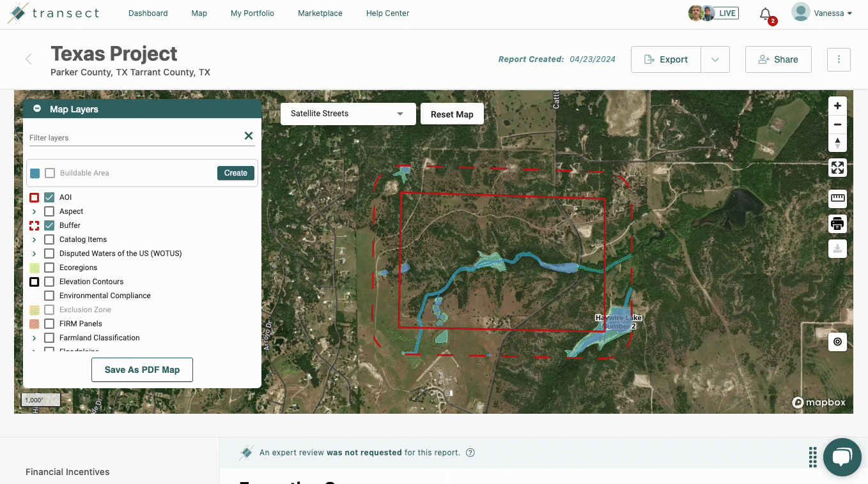Open My Portfolio
868x484 pixels.
[252, 13]
